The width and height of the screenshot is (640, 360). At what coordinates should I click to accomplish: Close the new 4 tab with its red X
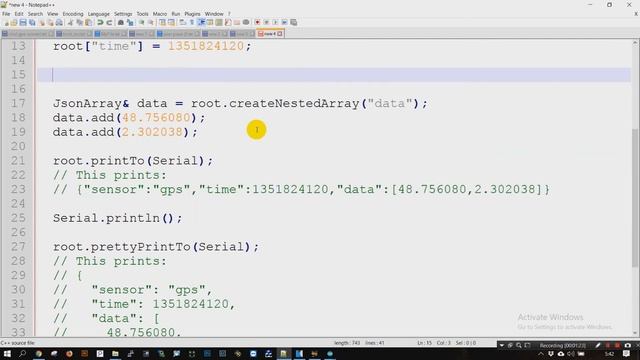280,34
